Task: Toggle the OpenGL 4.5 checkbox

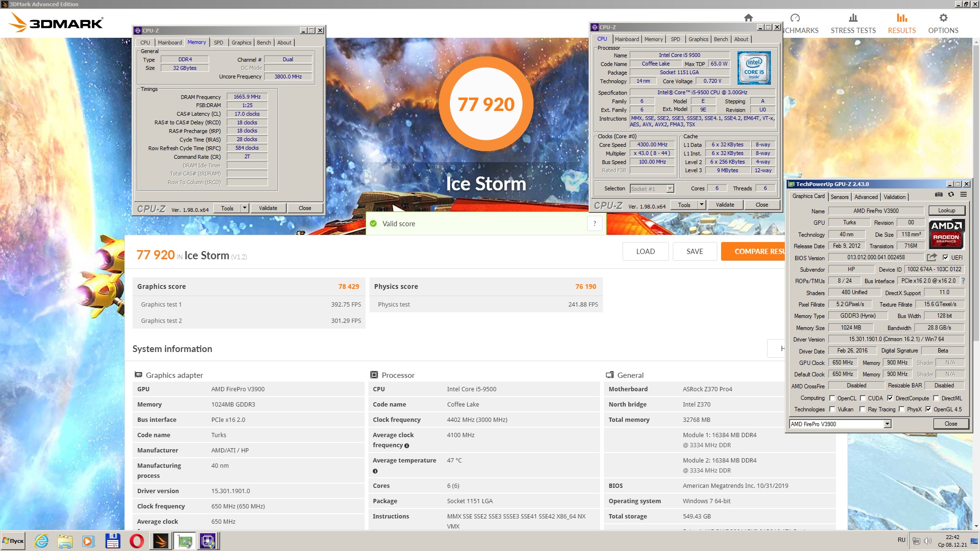Action: (928, 409)
